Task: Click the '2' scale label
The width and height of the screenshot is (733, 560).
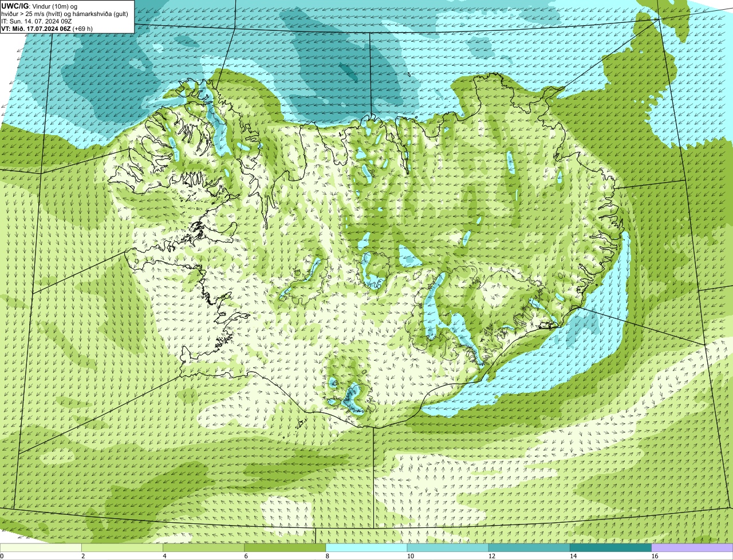Action: (x=83, y=556)
